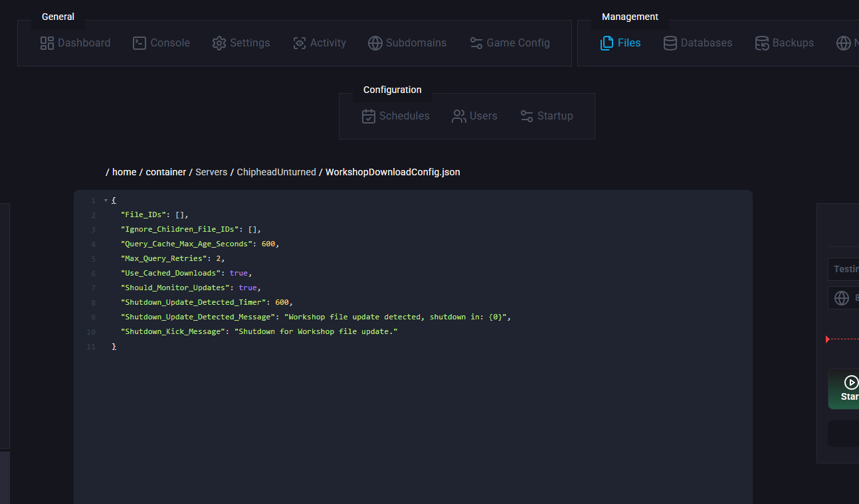Click the Activity eye-scan icon

300,43
